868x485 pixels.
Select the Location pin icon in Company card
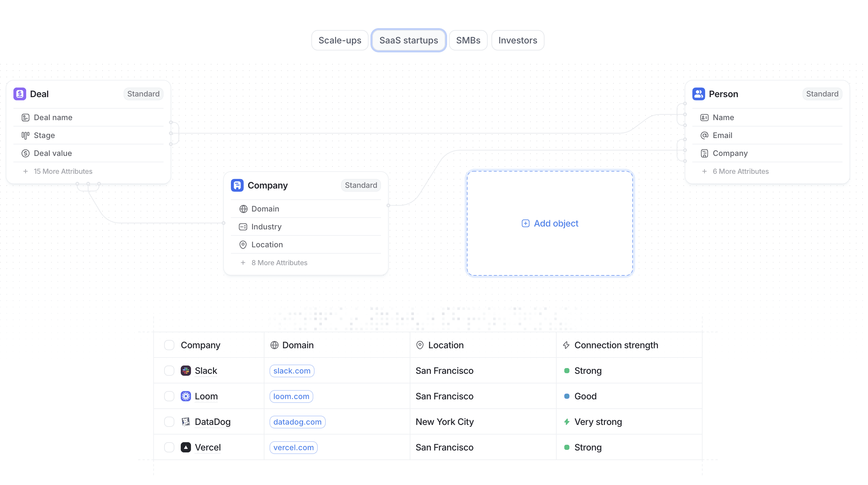coord(243,244)
